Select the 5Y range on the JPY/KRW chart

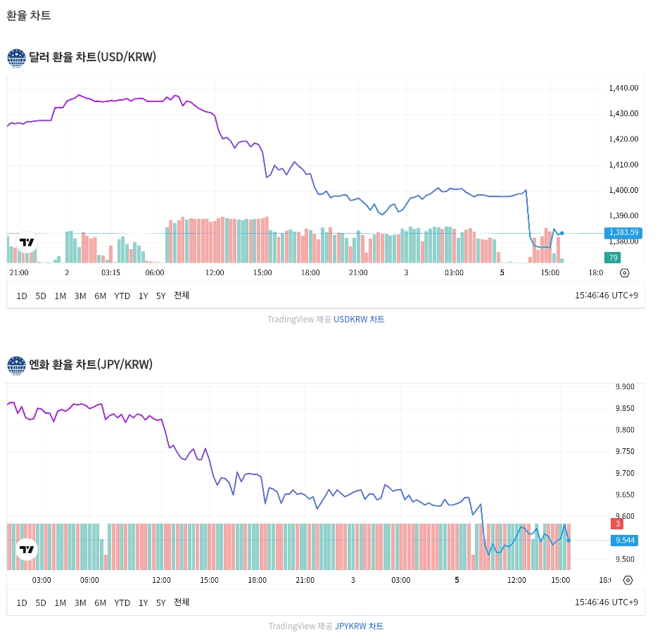(x=161, y=602)
